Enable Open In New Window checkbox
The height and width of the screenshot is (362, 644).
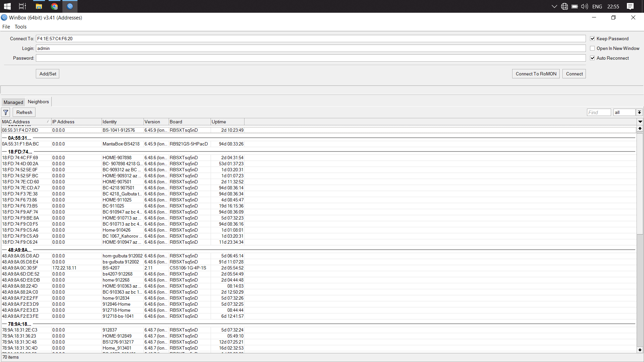click(592, 48)
